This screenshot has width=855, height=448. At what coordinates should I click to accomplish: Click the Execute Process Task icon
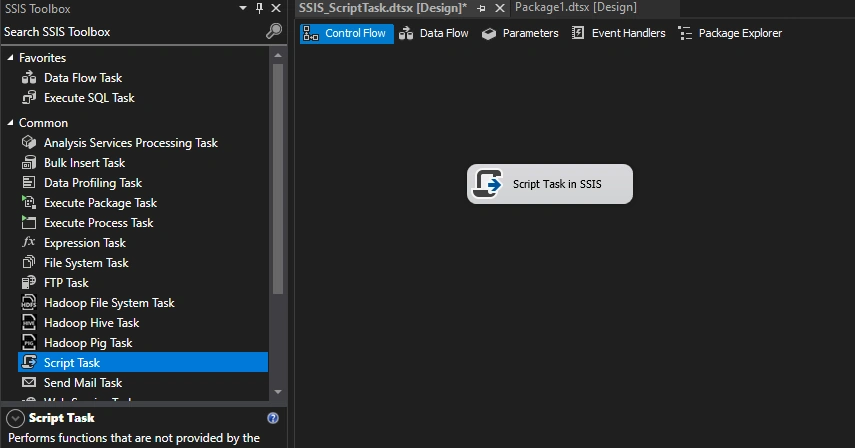click(x=29, y=223)
